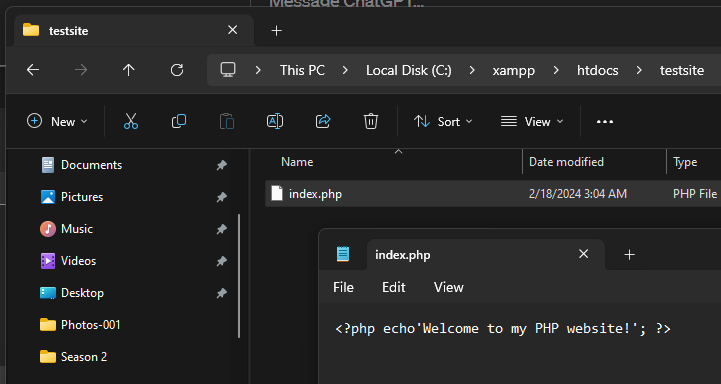Click the Delete trash icon
Image resolution: width=721 pixels, height=384 pixels.
click(x=371, y=121)
